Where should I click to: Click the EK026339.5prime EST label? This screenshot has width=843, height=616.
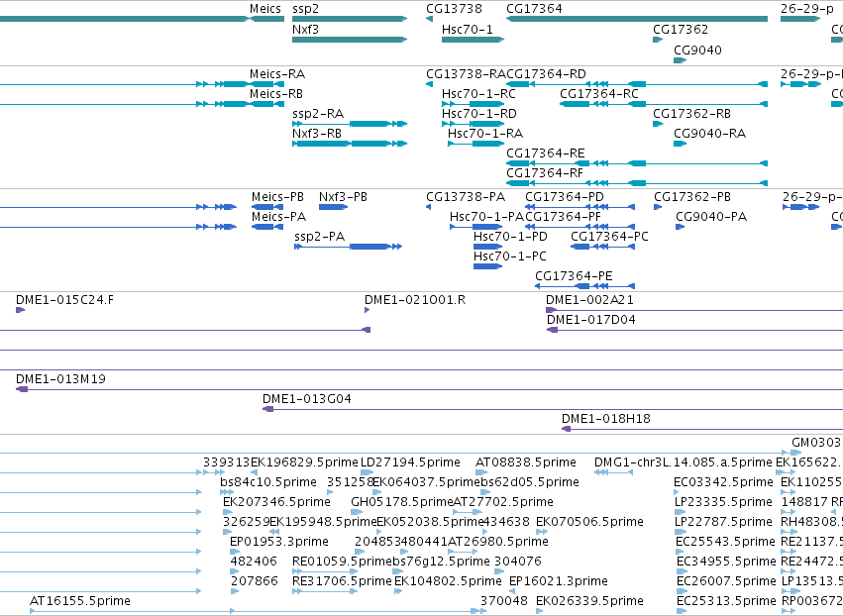(589, 601)
